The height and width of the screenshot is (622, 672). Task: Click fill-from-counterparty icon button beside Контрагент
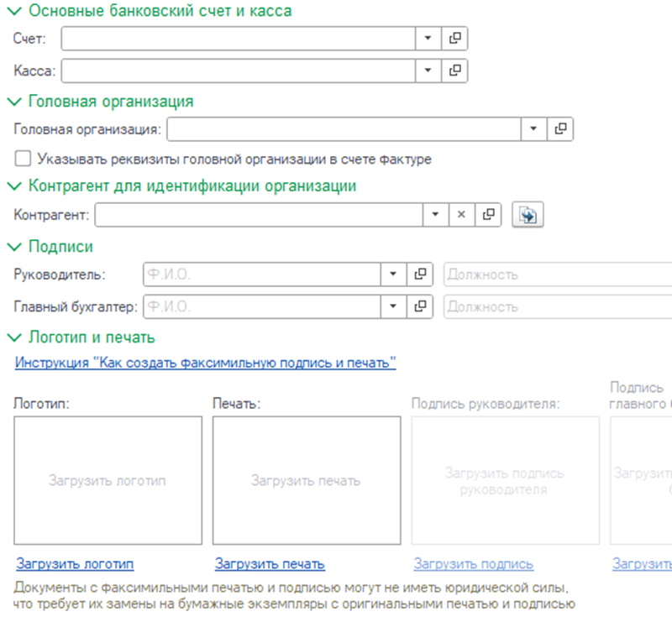point(528,215)
